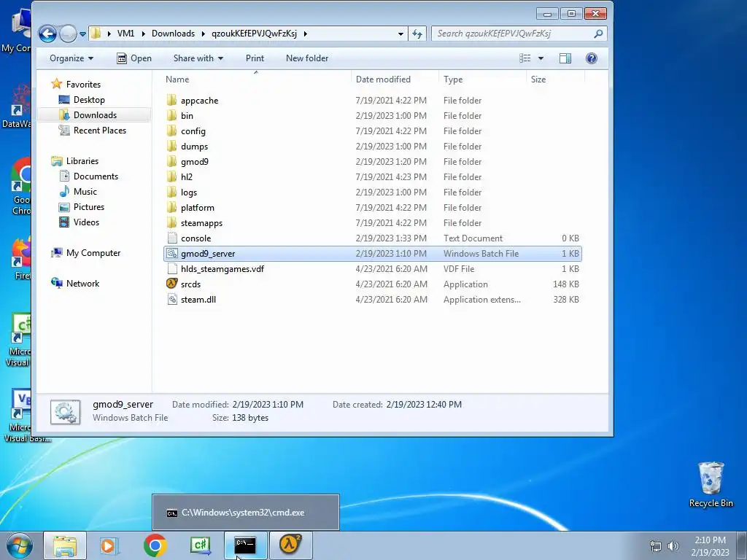The height and width of the screenshot is (560, 747).
Task: Select Favorites in the navigation pane
Action: pos(83,85)
